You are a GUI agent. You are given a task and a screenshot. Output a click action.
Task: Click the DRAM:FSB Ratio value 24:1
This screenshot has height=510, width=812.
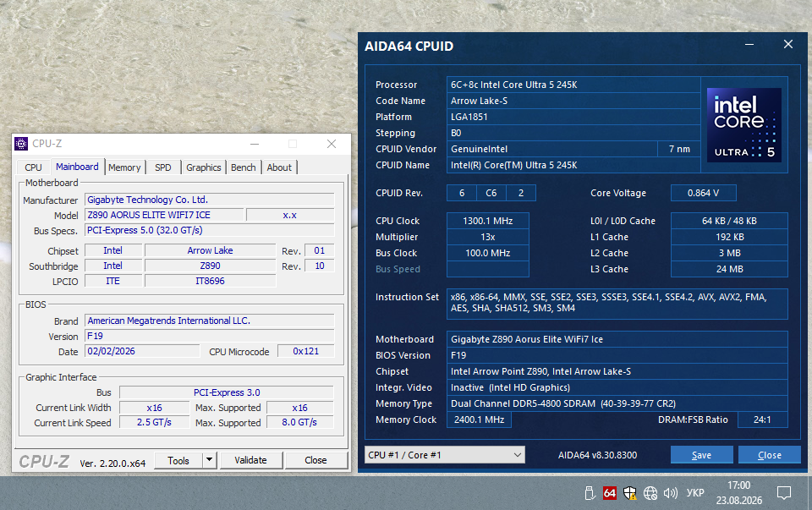coord(762,420)
